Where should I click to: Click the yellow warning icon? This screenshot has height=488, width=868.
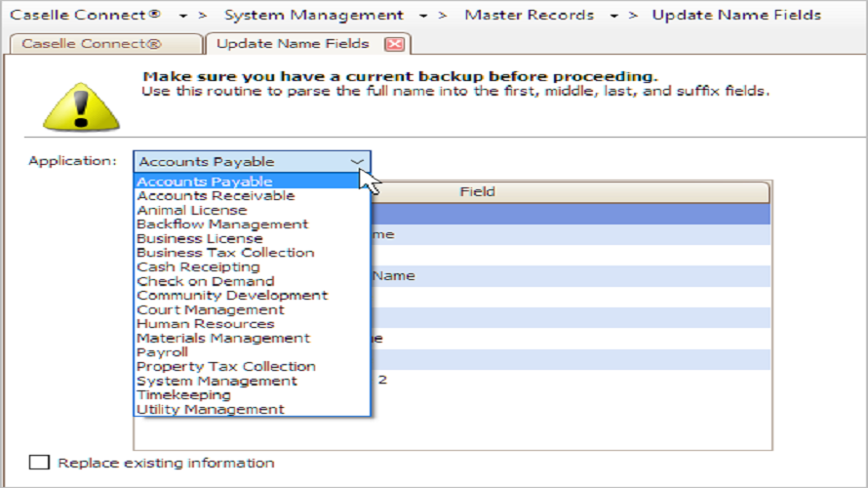click(81, 107)
